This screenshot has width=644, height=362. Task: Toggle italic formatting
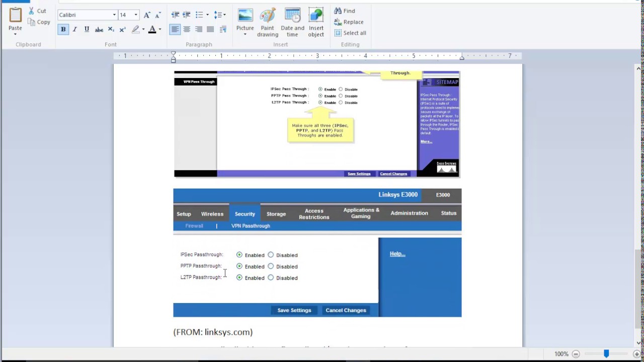tap(74, 30)
